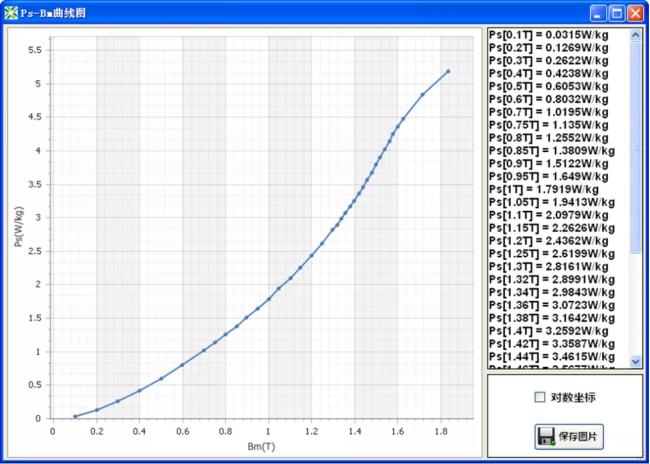Click the 保存图片 button label
Viewport: 650px width, 464px height.
pyautogui.click(x=580, y=437)
